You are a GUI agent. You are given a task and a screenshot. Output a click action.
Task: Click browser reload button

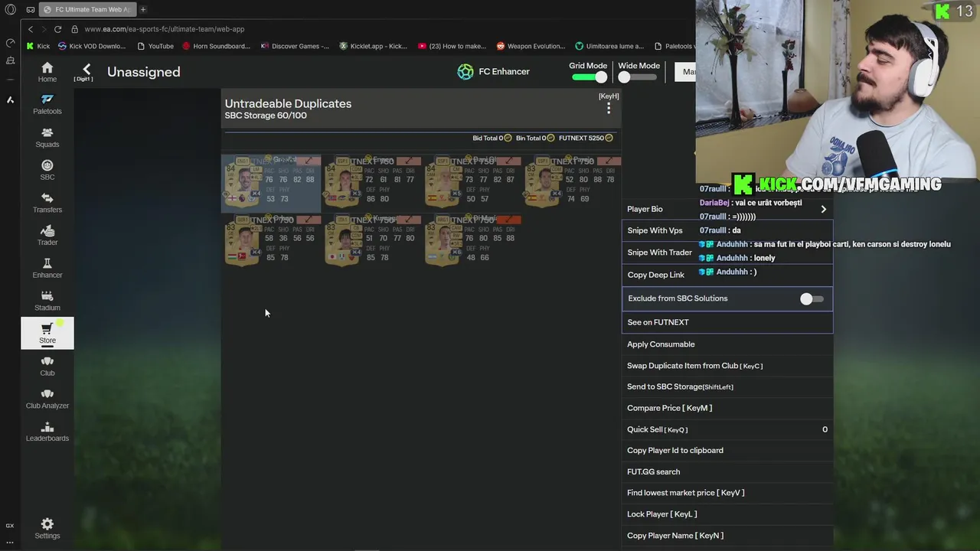coord(57,29)
